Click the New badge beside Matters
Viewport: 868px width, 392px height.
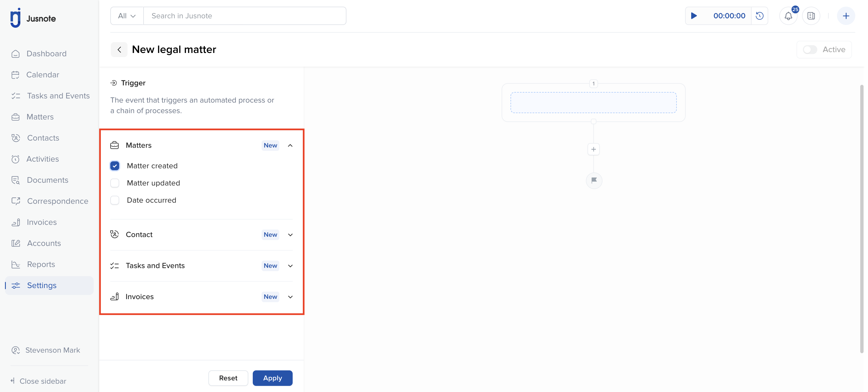tap(270, 145)
